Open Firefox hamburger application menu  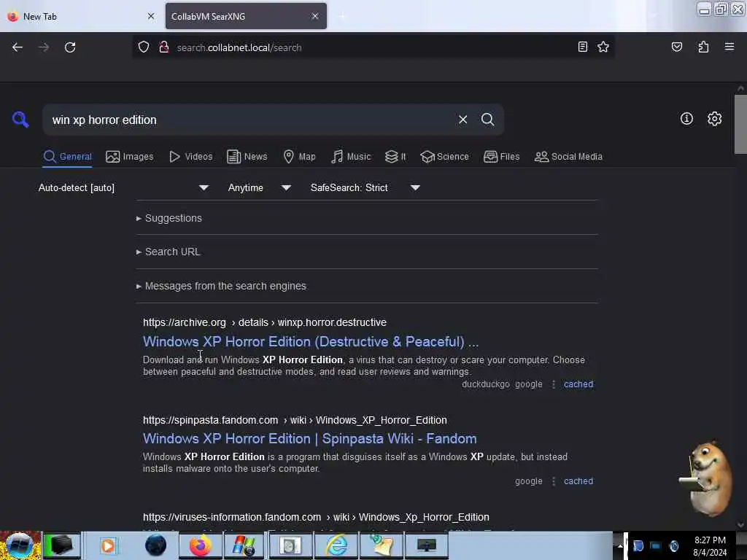(x=729, y=47)
